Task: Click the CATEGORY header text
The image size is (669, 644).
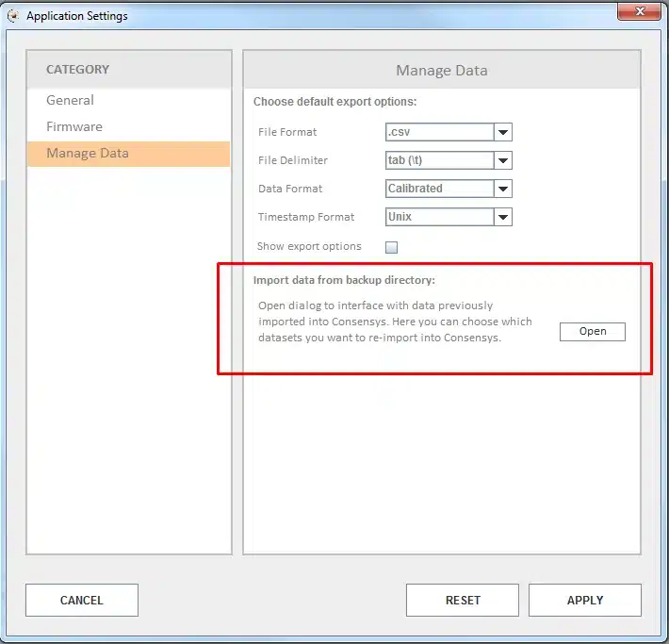Action: tap(77, 69)
